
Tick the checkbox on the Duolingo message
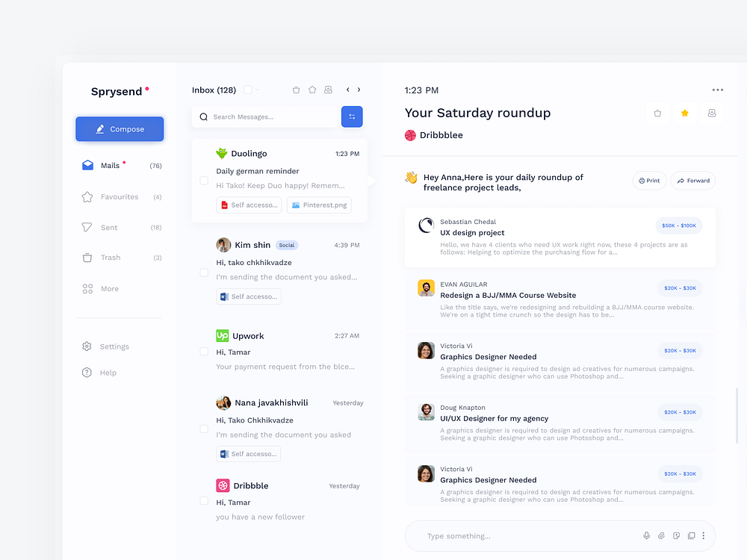click(x=203, y=180)
